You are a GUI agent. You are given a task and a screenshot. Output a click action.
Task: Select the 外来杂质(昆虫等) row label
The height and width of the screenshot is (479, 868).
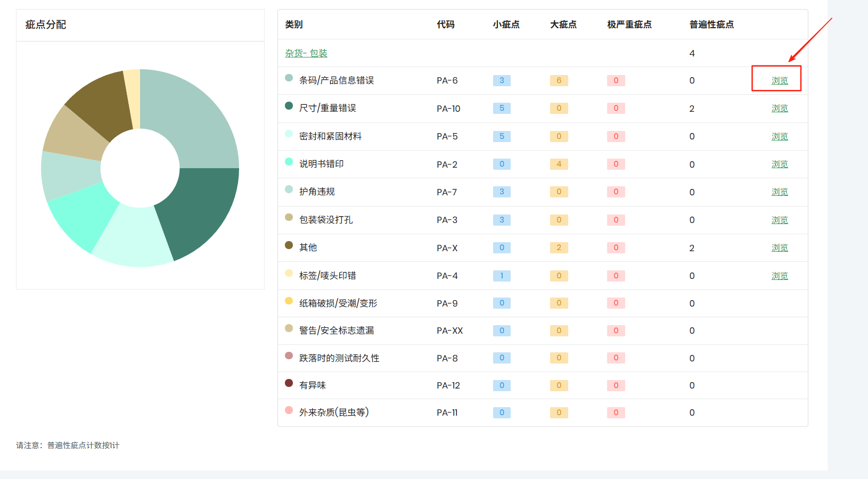[334, 412]
